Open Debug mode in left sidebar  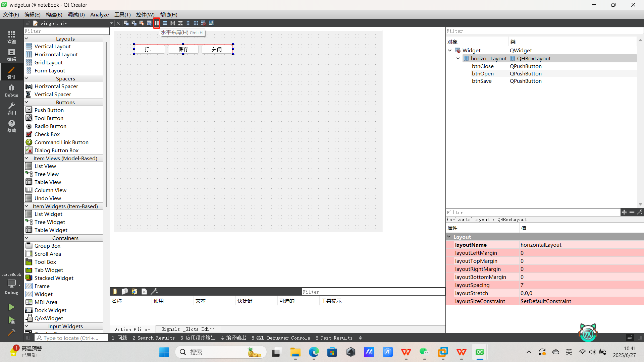(x=11, y=90)
